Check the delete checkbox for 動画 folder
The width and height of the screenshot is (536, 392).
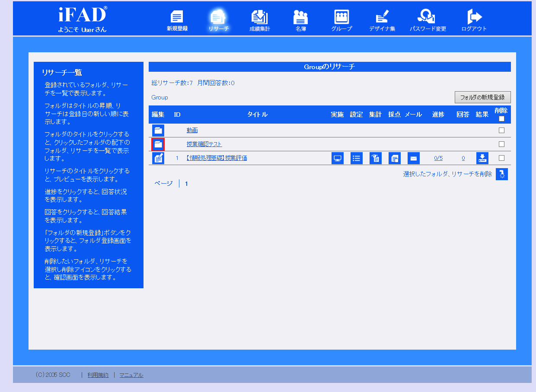point(501,130)
